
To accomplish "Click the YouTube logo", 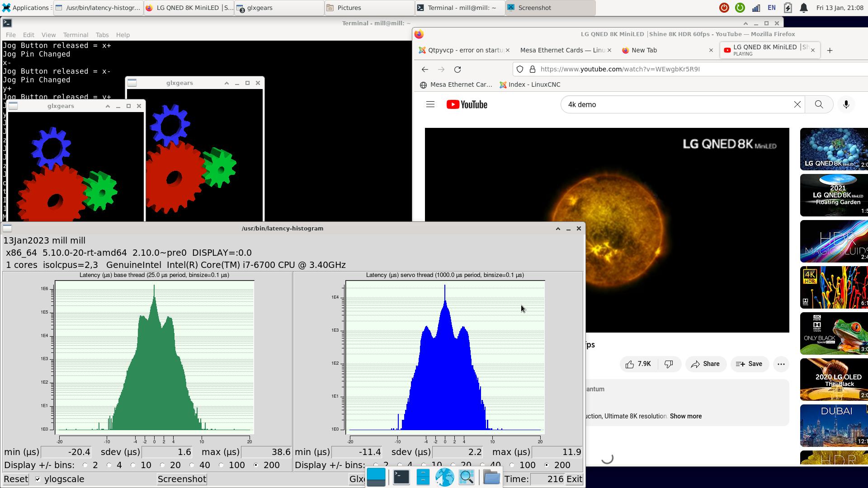I will point(467,104).
